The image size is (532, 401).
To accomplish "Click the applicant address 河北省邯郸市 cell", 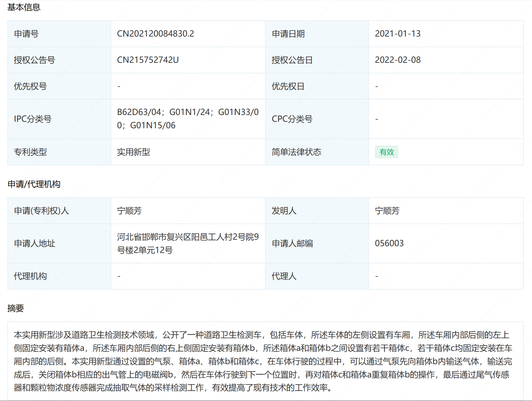I will (188, 243).
